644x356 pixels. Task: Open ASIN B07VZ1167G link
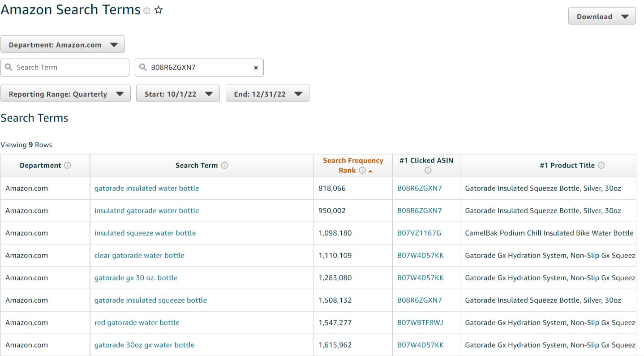[419, 233]
